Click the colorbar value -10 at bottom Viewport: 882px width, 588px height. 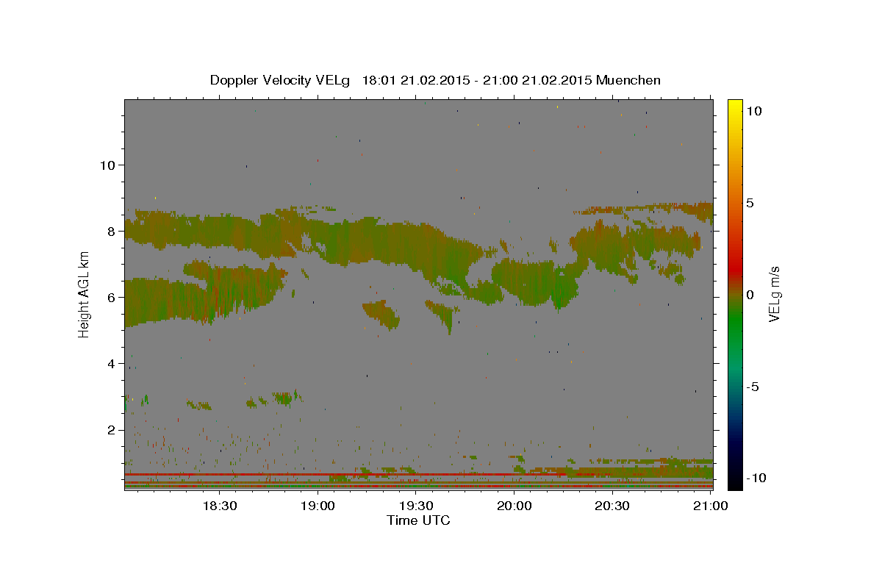click(756, 478)
